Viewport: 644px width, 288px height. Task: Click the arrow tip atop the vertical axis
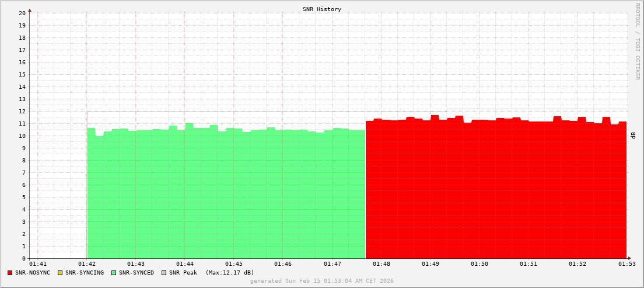click(x=30, y=10)
